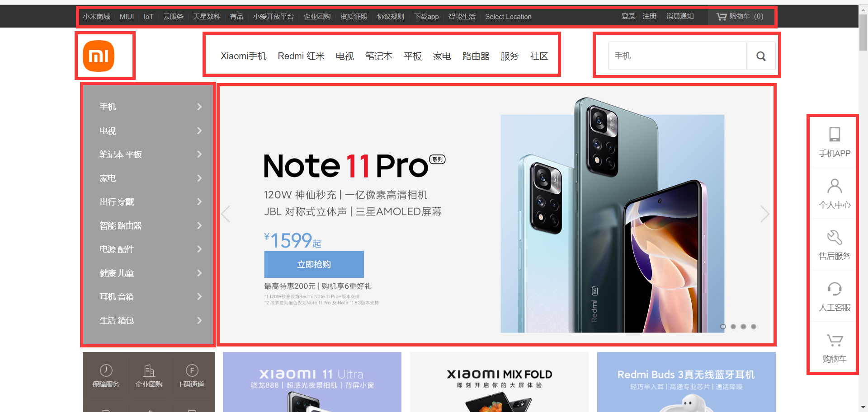The width and height of the screenshot is (868, 412).
Task: Click the 售后服务 wrench icon
Action: (835, 237)
